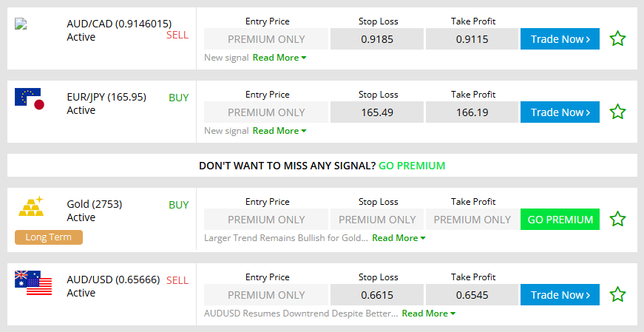Star the Gold signal as favorite

[617, 219]
